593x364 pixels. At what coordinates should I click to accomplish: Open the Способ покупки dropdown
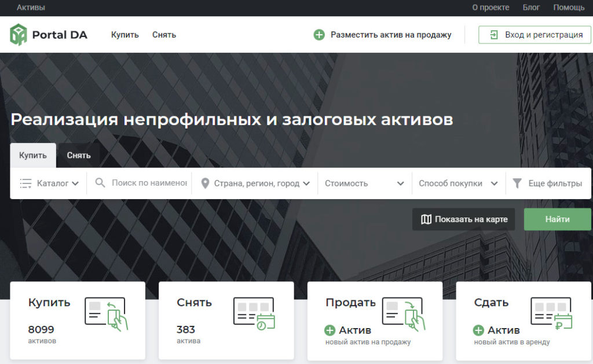(458, 183)
